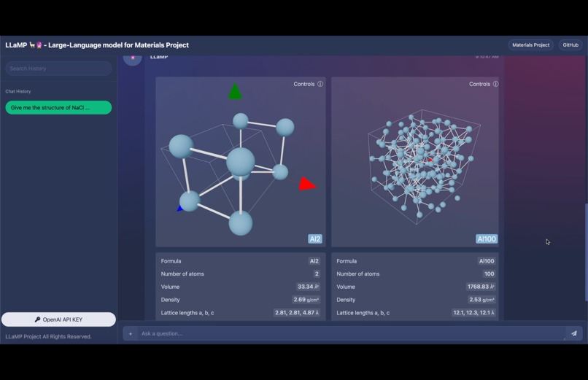Click the Al2 value in the Formula row
Screen dimensions: 588x380
point(314,261)
